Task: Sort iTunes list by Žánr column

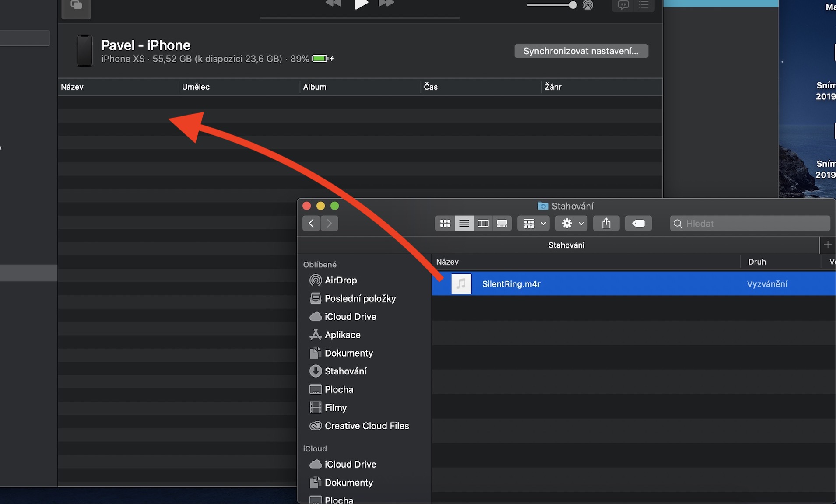Action: 602,87
